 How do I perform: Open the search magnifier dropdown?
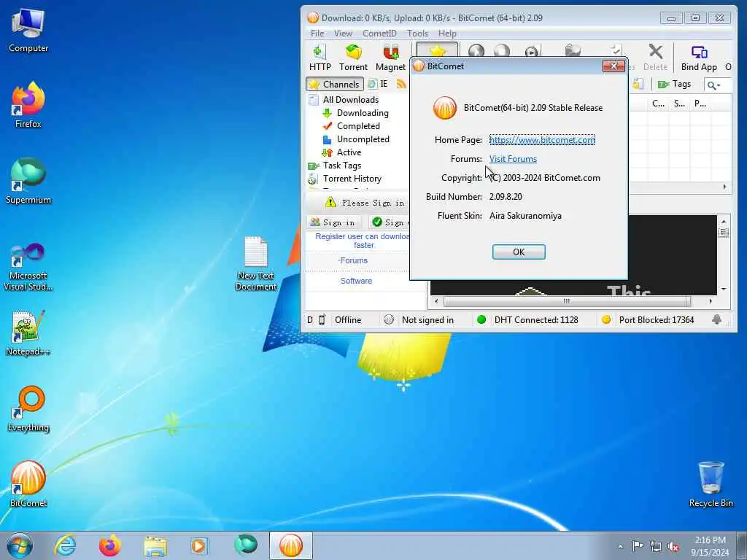click(713, 85)
